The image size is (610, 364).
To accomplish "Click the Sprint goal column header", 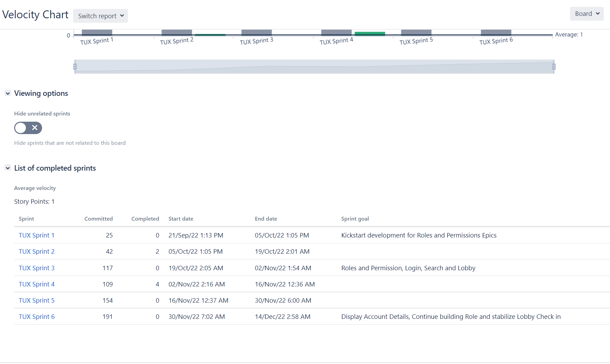I will click(355, 219).
